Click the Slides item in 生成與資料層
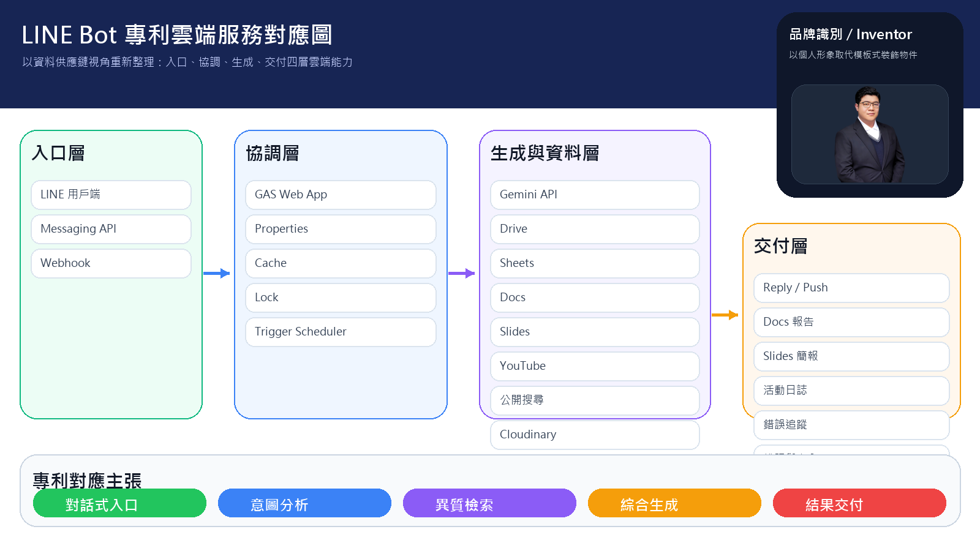Viewport: 980px width, 551px height. [595, 332]
